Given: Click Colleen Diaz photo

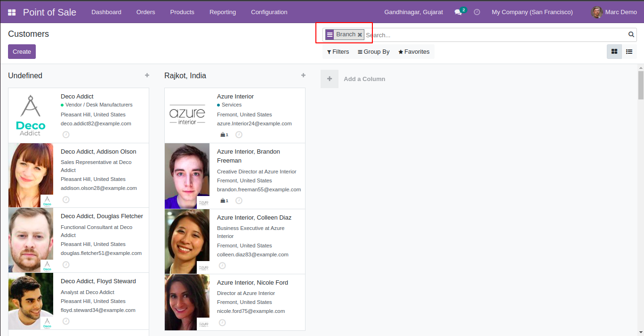Looking at the screenshot, I should point(187,241).
